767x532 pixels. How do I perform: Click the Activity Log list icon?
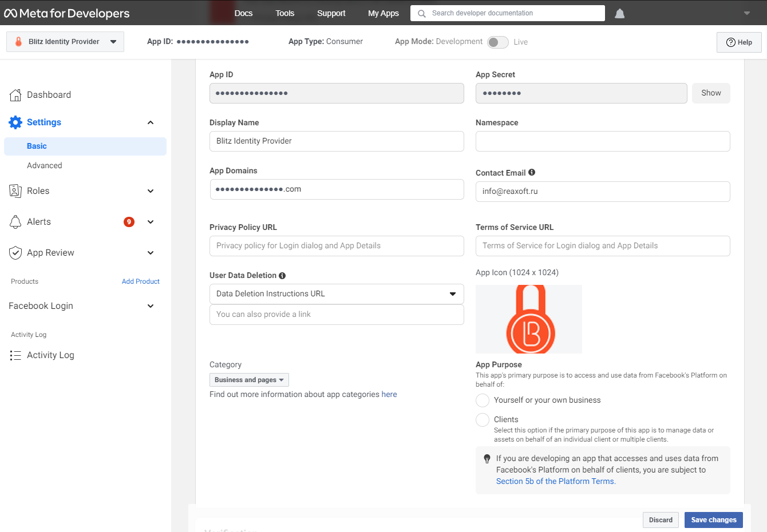(x=15, y=355)
